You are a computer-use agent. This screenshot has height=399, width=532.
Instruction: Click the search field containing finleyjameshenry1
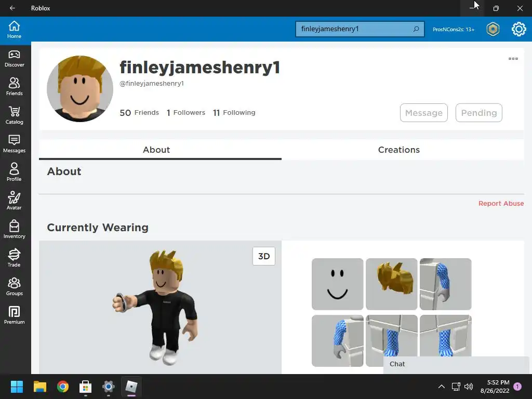click(360, 29)
